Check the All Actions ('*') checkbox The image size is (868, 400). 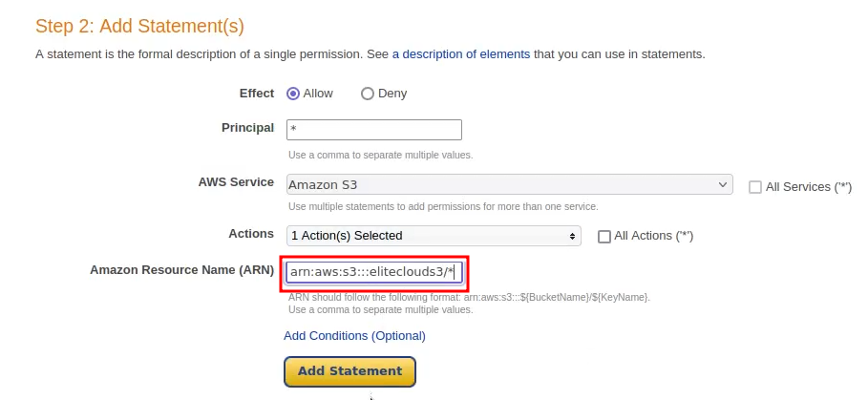(603, 237)
